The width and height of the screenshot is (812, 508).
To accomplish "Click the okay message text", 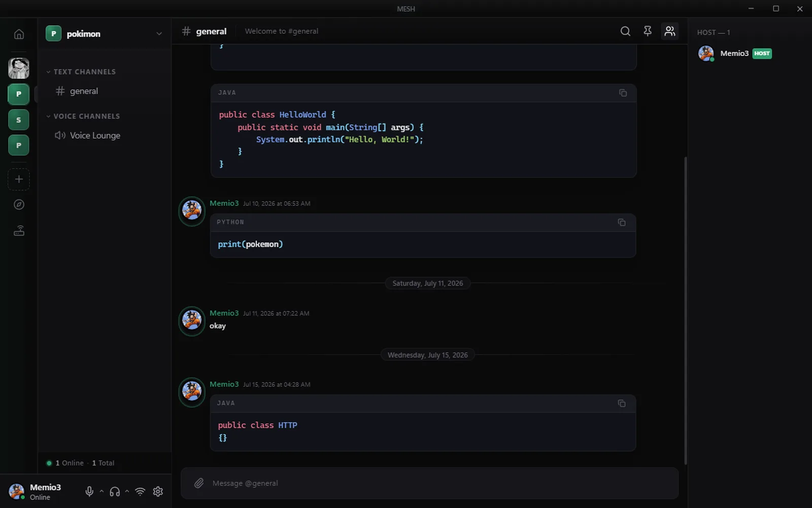I will pyautogui.click(x=218, y=326).
